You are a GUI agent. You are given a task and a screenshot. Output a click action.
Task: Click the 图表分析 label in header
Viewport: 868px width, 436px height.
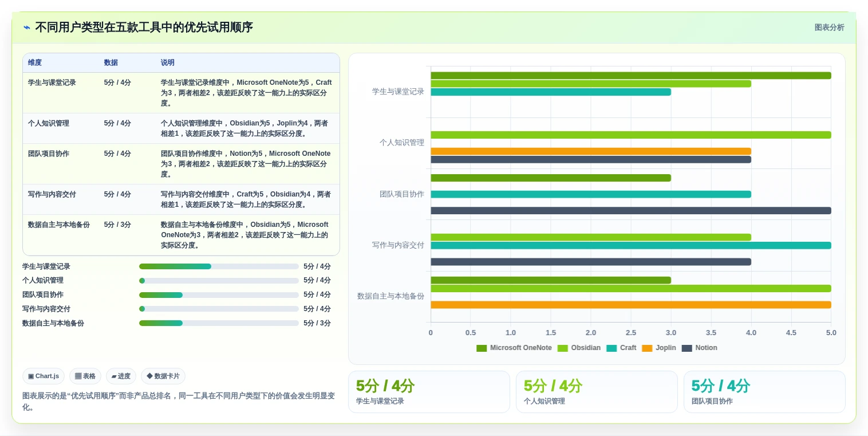pyautogui.click(x=829, y=28)
